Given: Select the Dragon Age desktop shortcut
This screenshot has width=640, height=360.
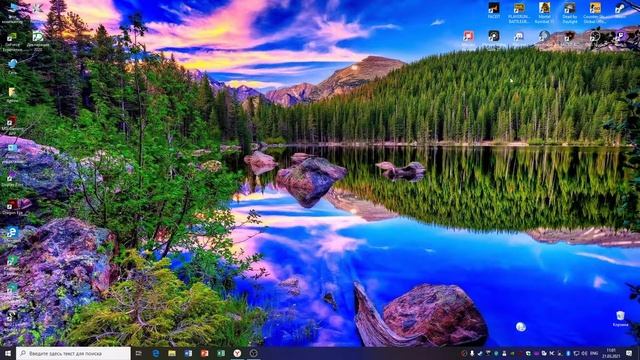Looking at the screenshot, I should (x=12, y=207).
